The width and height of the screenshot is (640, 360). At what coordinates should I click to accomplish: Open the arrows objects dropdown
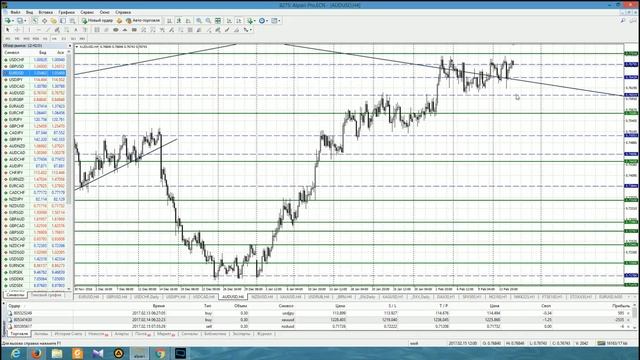pos(250,30)
